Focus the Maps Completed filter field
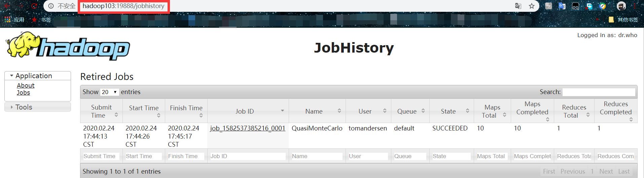644x178 pixels. pyautogui.click(x=532, y=156)
